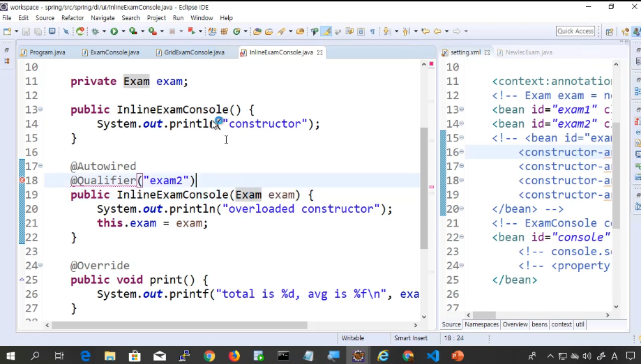
Task: Click the Search flashlight icon
Action: point(281,31)
